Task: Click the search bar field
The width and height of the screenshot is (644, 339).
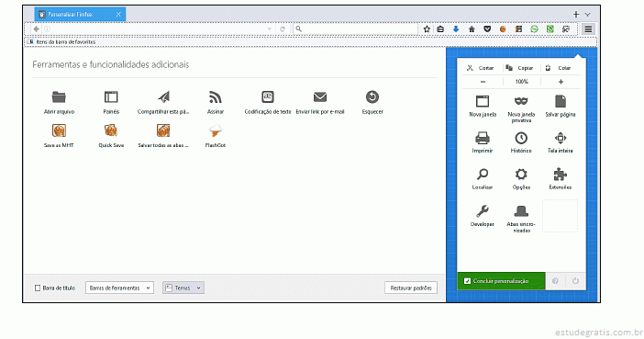Action: coord(355,29)
